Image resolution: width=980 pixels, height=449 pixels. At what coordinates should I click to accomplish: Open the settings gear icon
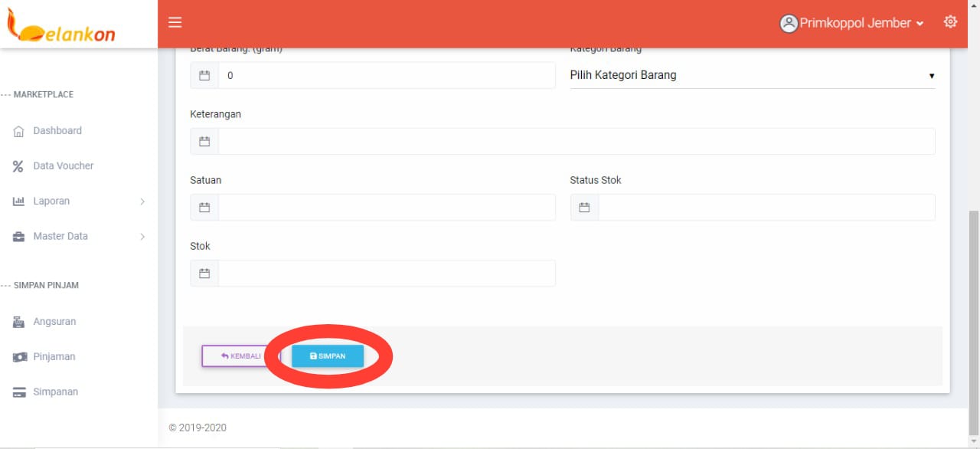[950, 22]
